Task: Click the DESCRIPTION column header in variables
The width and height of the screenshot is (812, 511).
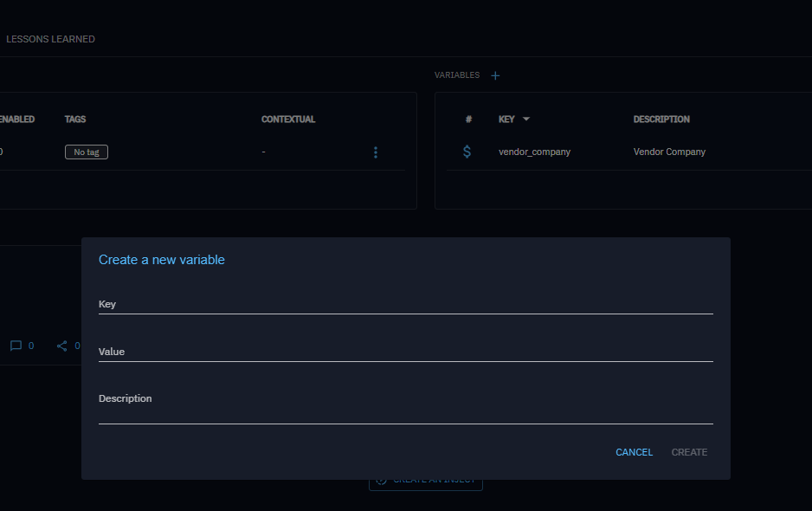Action: (x=661, y=120)
